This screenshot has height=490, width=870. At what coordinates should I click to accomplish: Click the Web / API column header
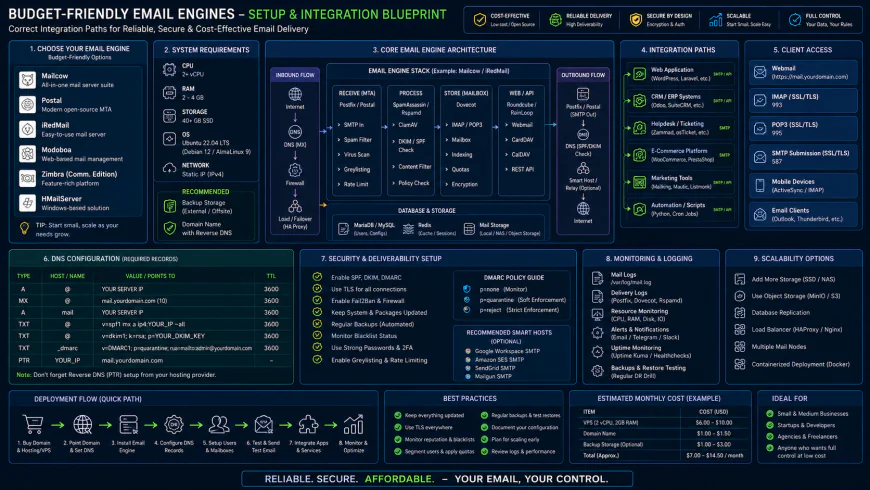[522, 93]
